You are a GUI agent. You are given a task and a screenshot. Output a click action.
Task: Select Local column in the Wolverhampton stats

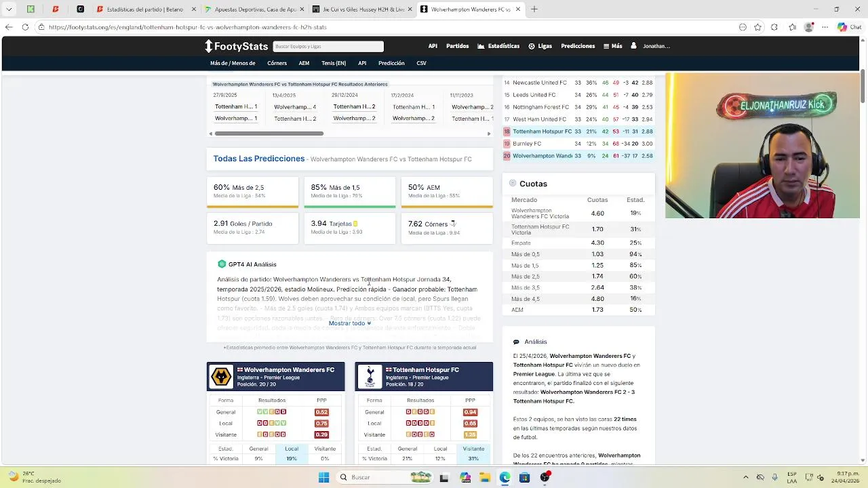pyautogui.click(x=292, y=449)
